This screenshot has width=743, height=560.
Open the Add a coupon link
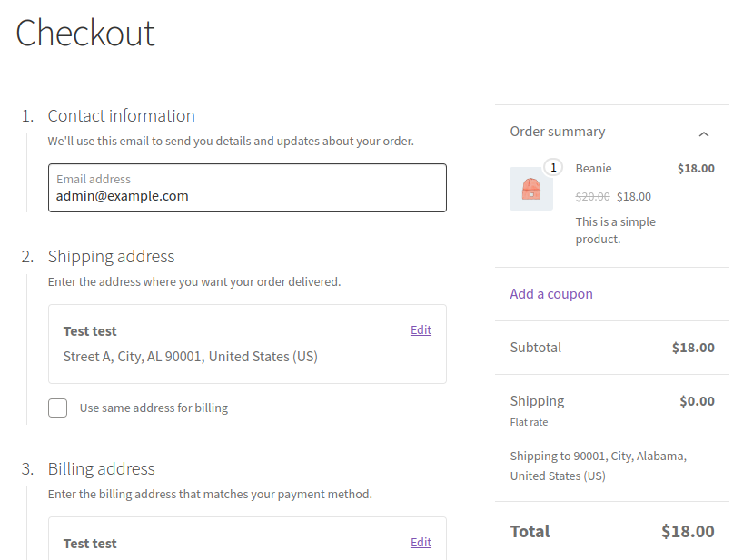(x=551, y=293)
